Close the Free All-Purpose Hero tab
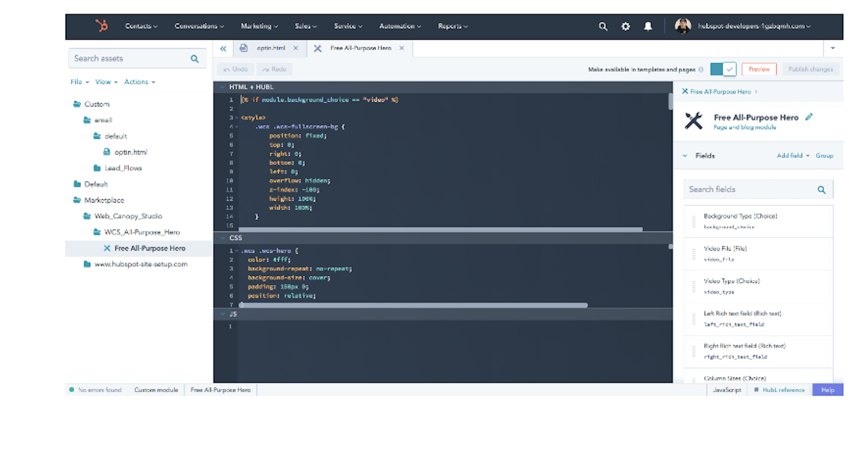 pos(402,48)
